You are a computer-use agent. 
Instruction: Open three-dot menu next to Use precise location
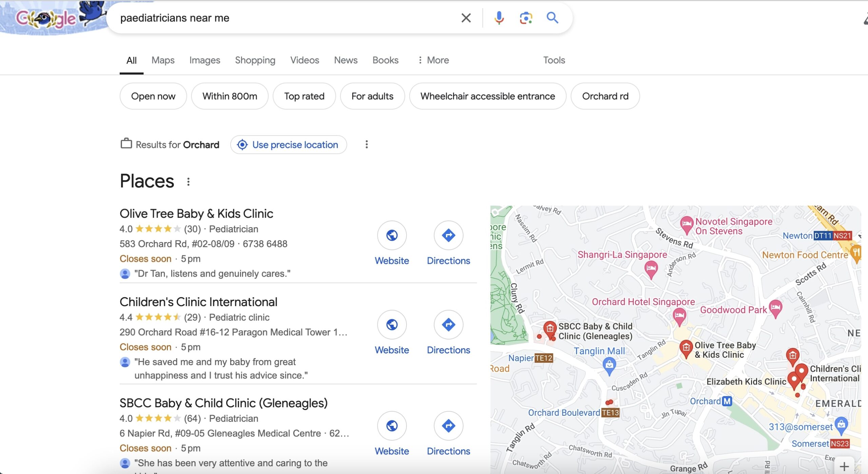tap(367, 145)
